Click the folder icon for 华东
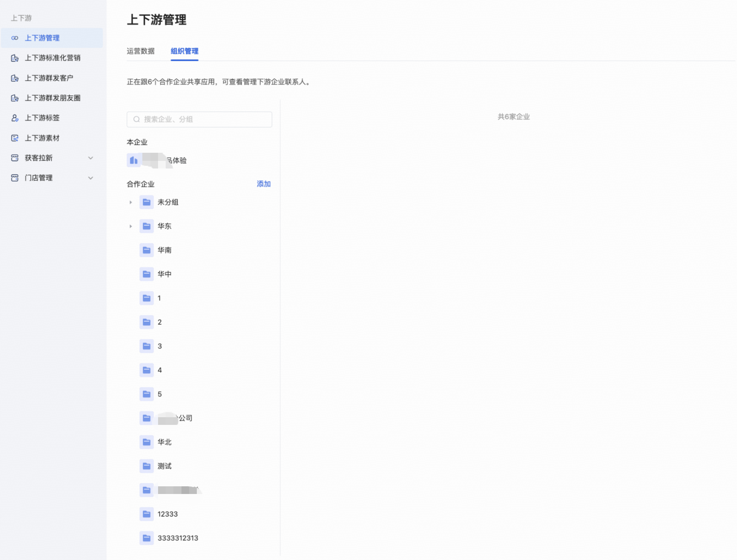The height and width of the screenshot is (560, 737). [147, 226]
